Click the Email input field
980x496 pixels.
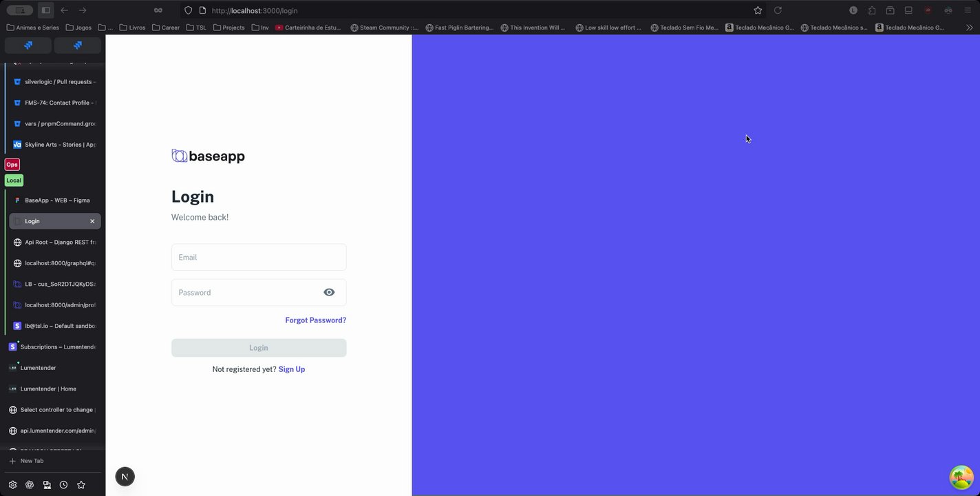coord(259,257)
